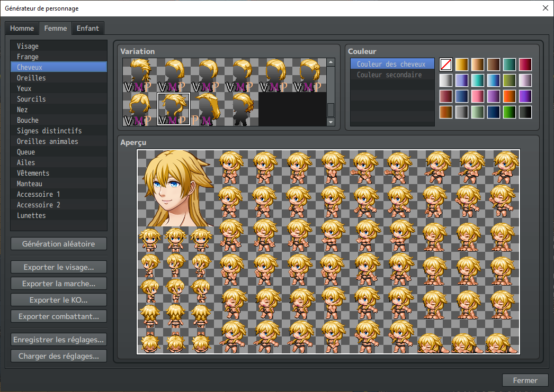Select the Bouche category
The width and height of the screenshot is (554, 392).
pos(59,120)
